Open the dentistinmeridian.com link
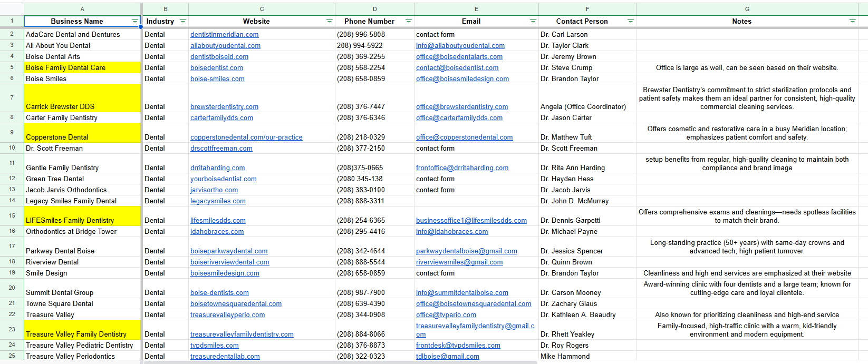This screenshot has width=868, height=364. point(225,35)
